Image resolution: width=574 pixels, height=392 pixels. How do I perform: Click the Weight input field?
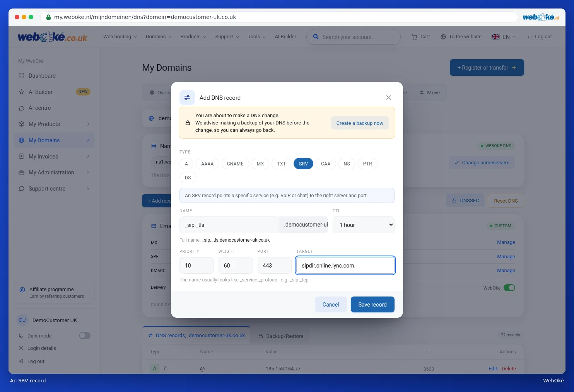[236, 266]
